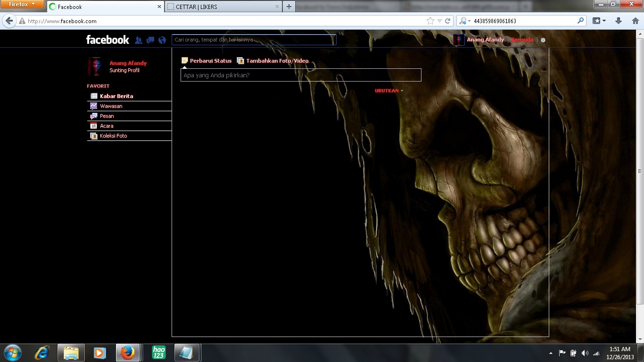
Task: Click the Windows Start orb
Action: [12, 353]
